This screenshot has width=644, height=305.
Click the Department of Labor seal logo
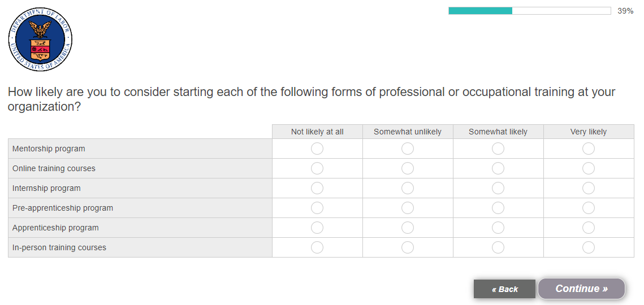(x=40, y=40)
